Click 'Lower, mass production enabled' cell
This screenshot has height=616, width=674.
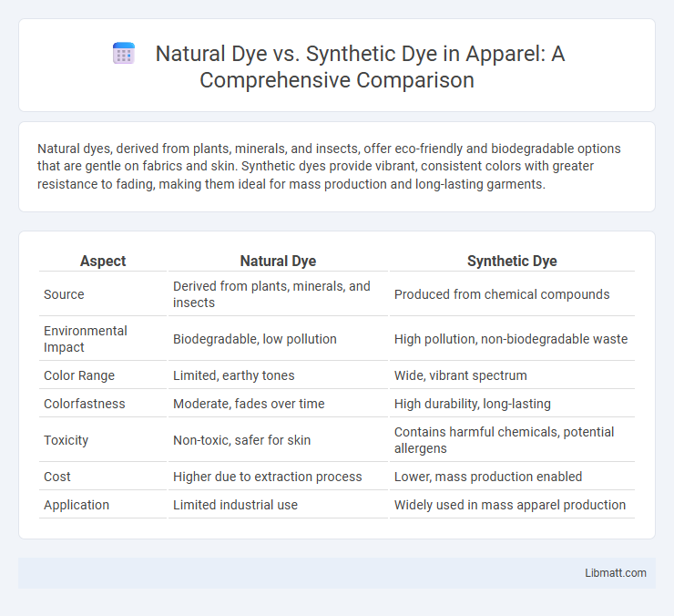pos(488,477)
